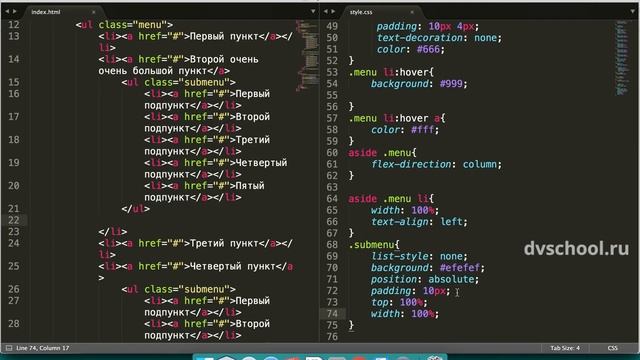
Task: Click the 'Первый пункт' text on line 13
Action: pyautogui.click(x=224, y=36)
